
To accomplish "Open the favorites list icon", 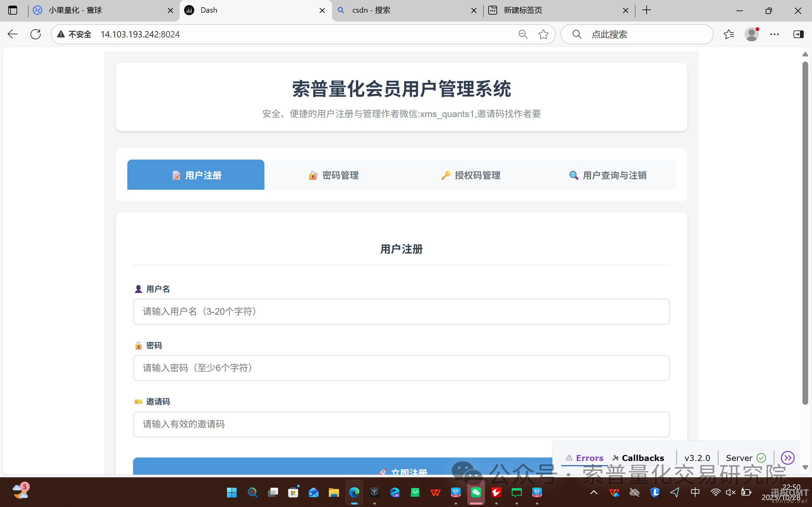I will click(x=729, y=34).
